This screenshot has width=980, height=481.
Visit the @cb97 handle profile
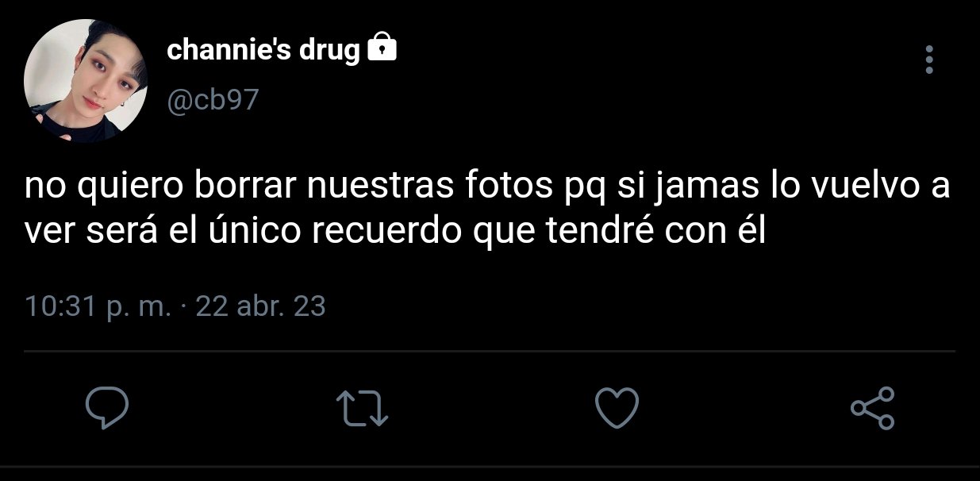[x=212, y=101]
